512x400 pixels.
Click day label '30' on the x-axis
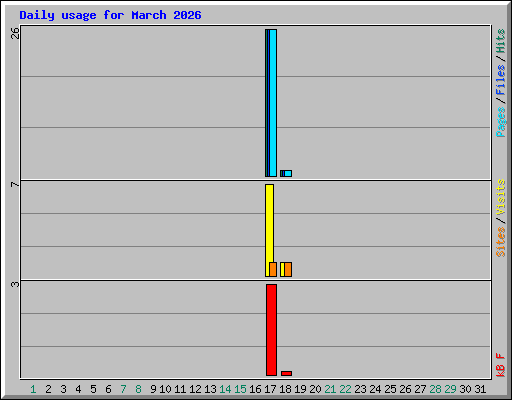tap(465, 389)
